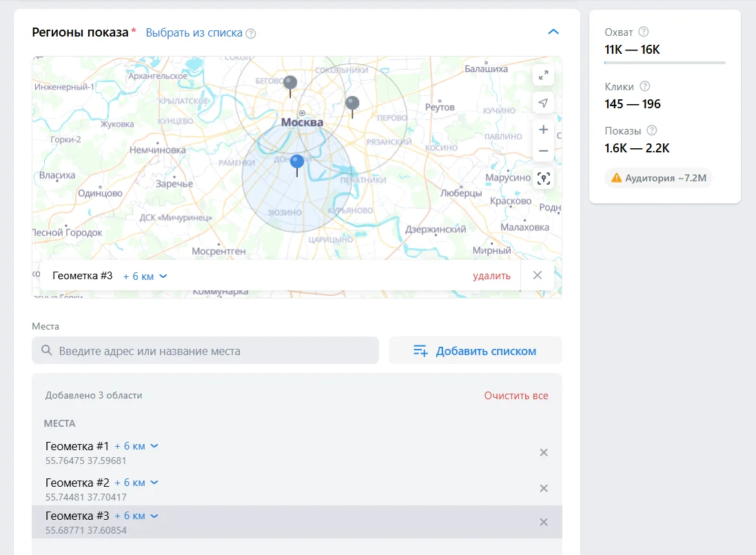Click the Выбрать из списка link
Image resolution: width=756 pixels, height=555 pixels.
point(194,32)
